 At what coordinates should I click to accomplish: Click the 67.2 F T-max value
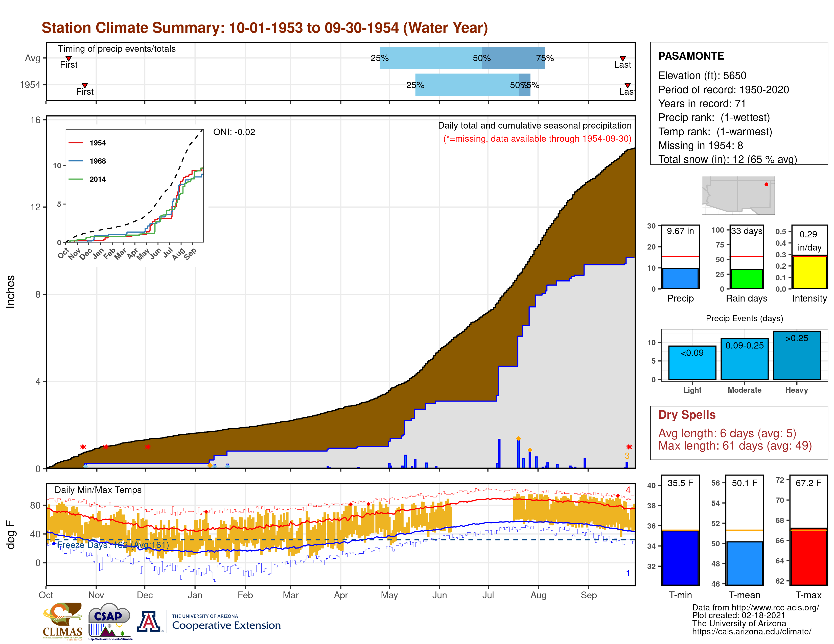pos(808,483)
